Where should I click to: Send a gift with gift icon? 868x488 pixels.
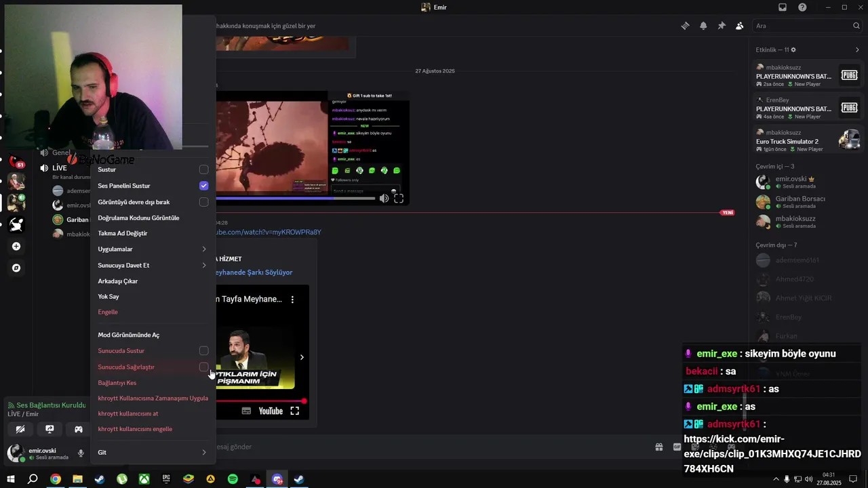pos(658,447)
